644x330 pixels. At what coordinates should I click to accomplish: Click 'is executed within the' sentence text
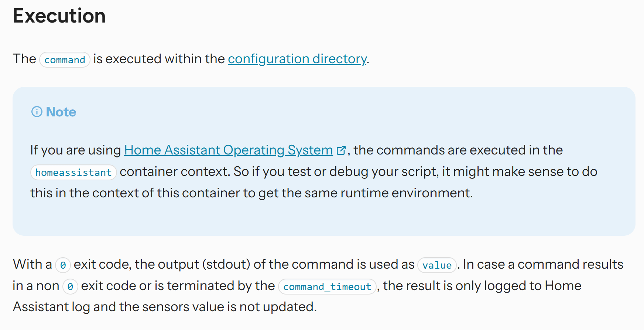(159, 59)
